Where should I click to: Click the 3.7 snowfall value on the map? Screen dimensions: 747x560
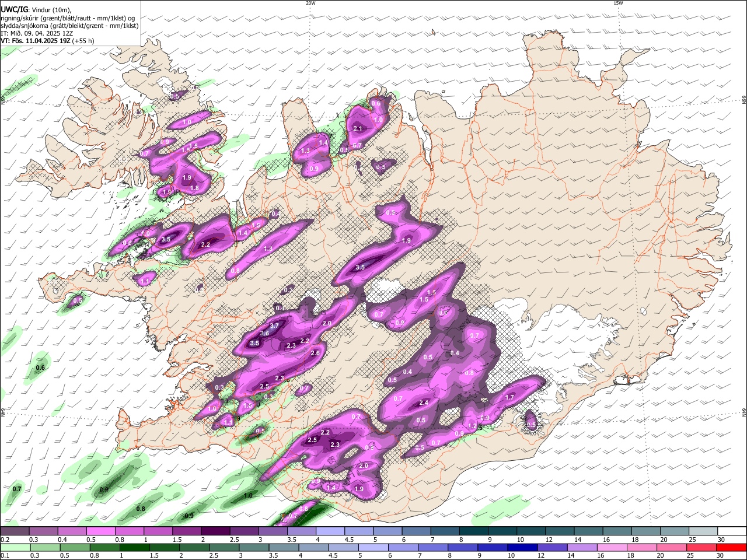click(274, 325)
